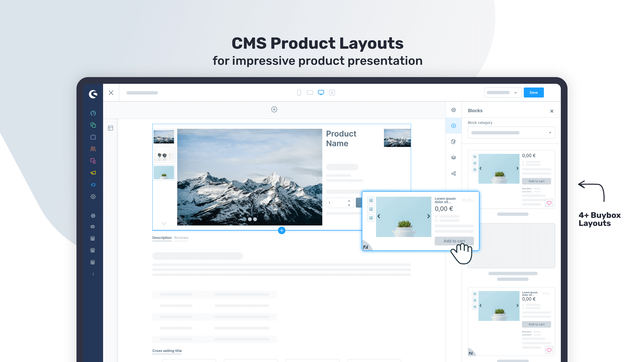Viewport: 644px width, 362px height.
Task: Select the analytics/chart icon in sidebar
Action: click(93, 113)
